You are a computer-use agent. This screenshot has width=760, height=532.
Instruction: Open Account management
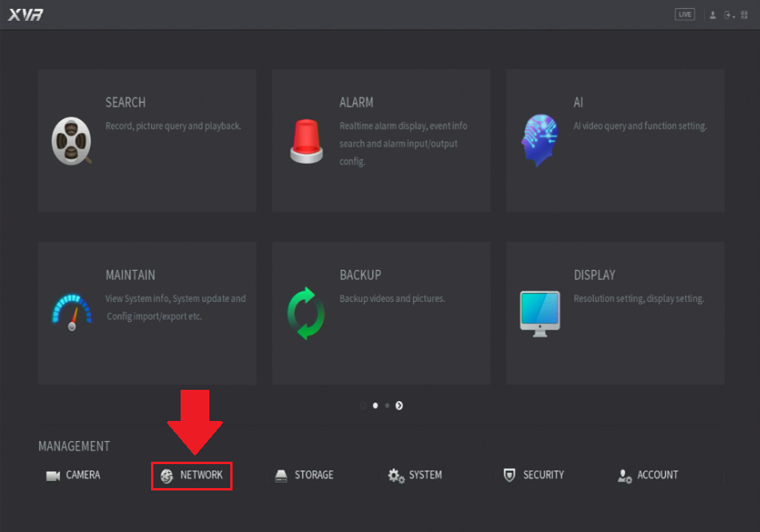tap(648, 475)
